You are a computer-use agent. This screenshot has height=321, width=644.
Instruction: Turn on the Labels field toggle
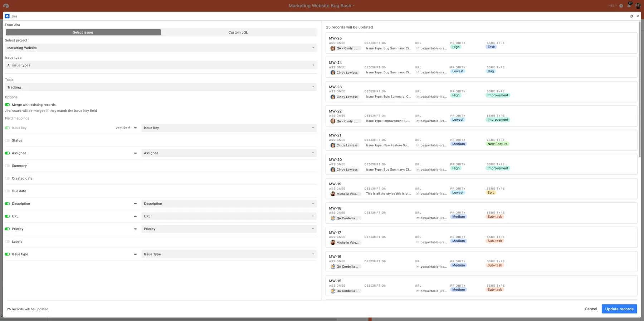coord(7,241)
